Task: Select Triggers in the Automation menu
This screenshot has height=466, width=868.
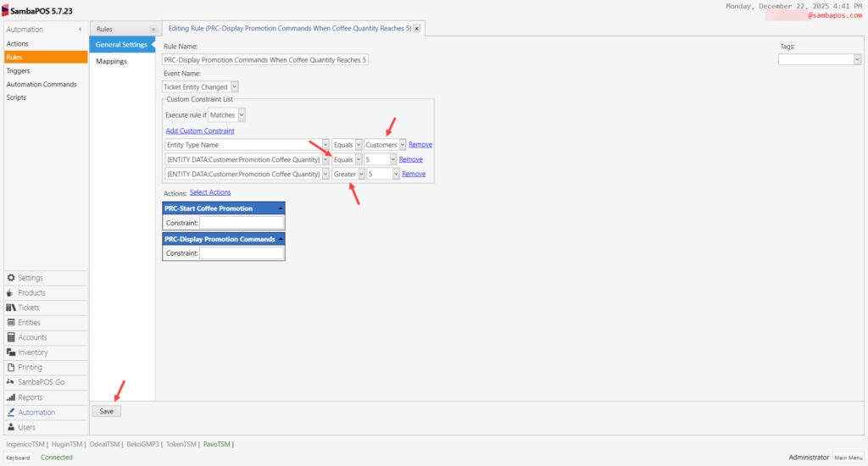Action: click(x=18, y=70)
